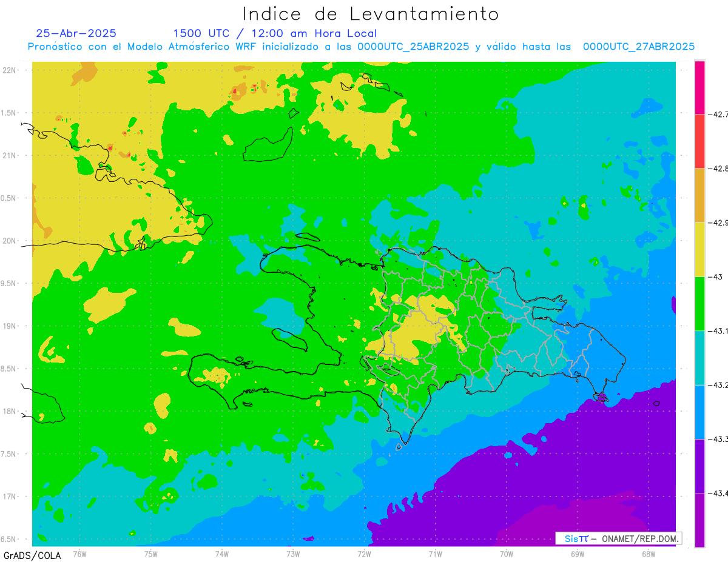Click the magenta swatch topping the color scale
This screenshot has height=562, width=728.
[x=699, y=87]
